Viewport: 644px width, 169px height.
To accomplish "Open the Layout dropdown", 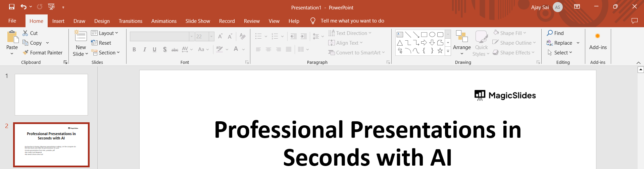I will click(x=105, y=33).
